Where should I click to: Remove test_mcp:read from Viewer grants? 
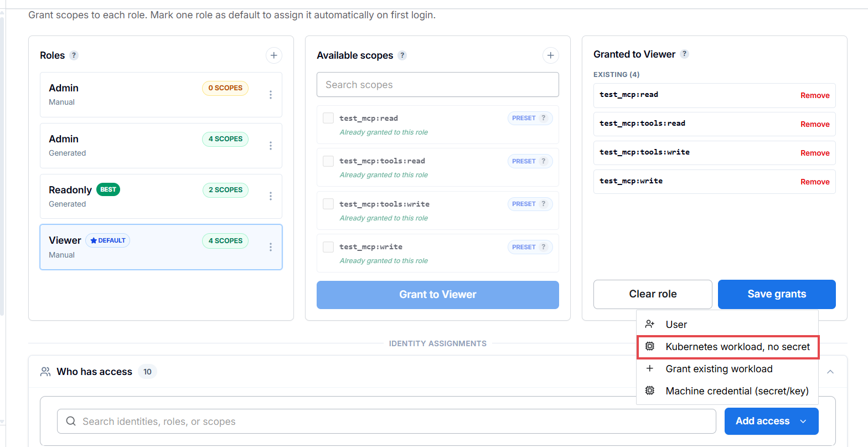(x=815, y=95)
